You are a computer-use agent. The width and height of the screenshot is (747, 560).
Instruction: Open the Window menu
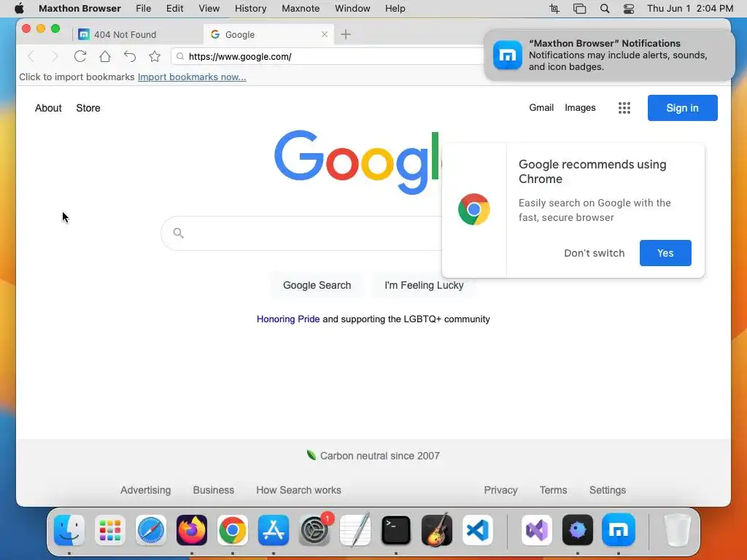click(352, 8)
